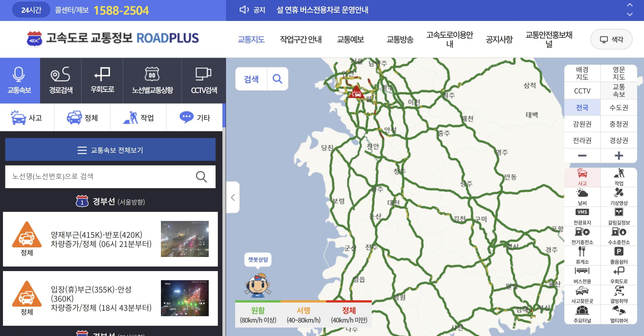Viewport: 644px width, 336px height.
Task: Select the 강원권 region
Action: point(582,124)
